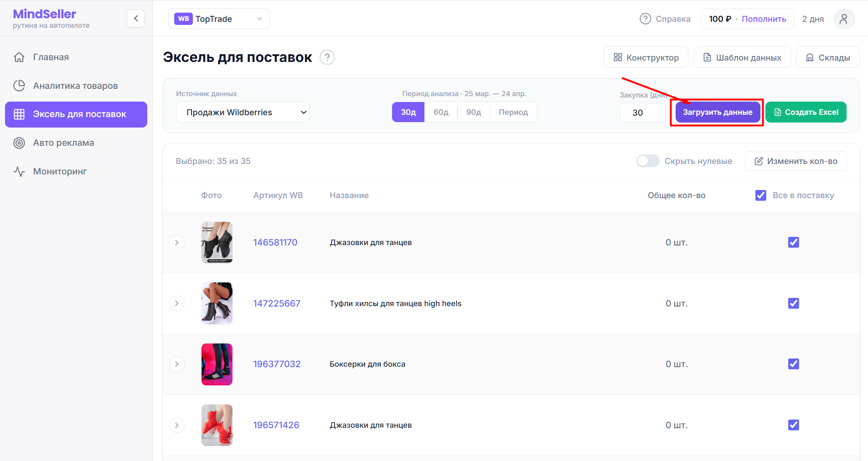This screenshot has height=461, width=868.
Task: Uncheck supply checkbox for Боксерки для бокса
Action: coord(794,364)
